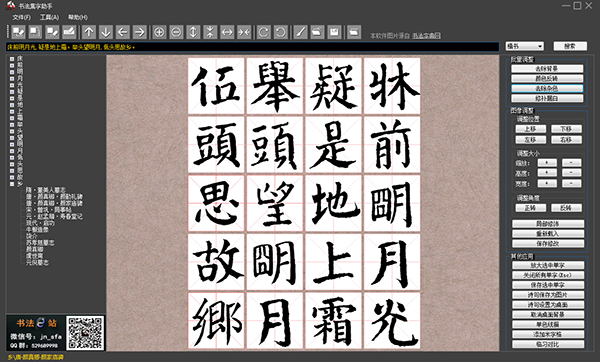Click the horizontal stretch double-arrow icon
600x362 pixels.
coord(227,32)
